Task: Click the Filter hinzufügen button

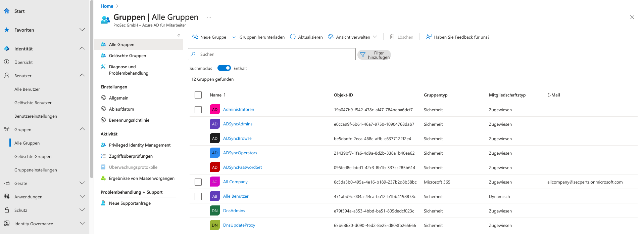Action: [374, 55]
